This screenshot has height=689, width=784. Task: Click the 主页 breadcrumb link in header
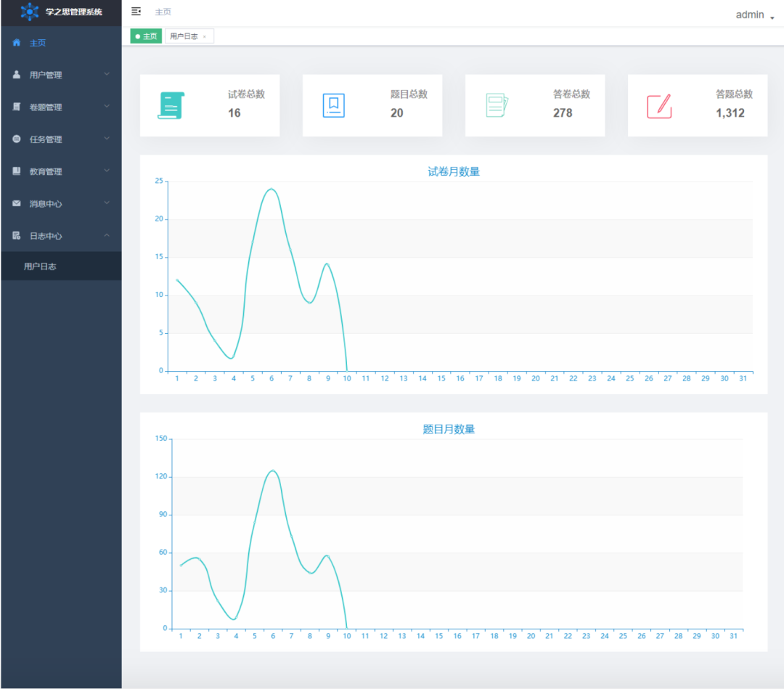pyautogui.click(x=163, y=12)
